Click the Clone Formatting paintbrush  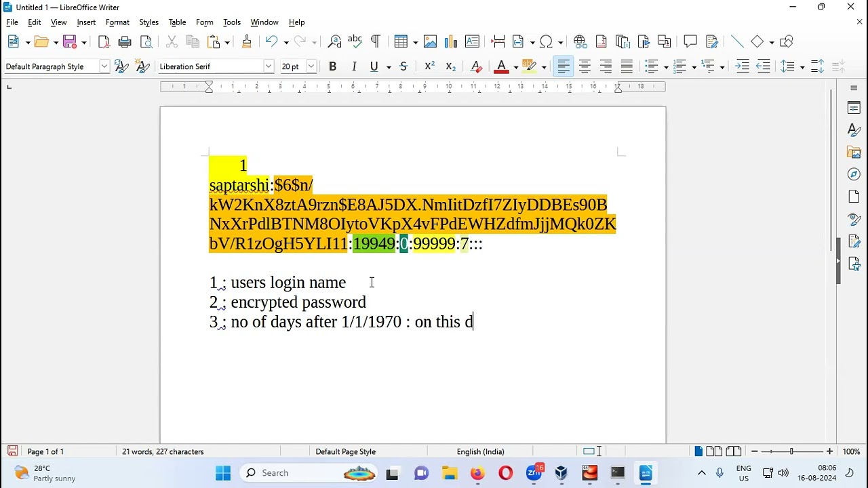247,42
